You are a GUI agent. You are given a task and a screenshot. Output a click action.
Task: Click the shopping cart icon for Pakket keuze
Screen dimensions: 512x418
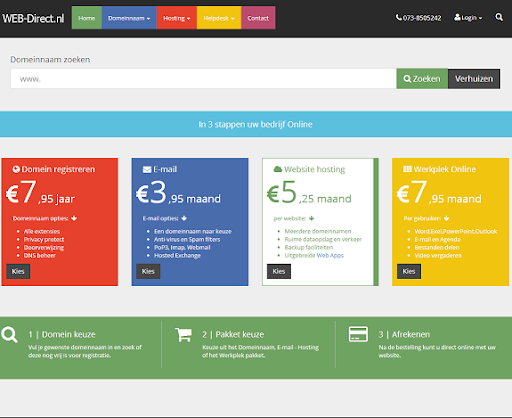click(183, 334)
